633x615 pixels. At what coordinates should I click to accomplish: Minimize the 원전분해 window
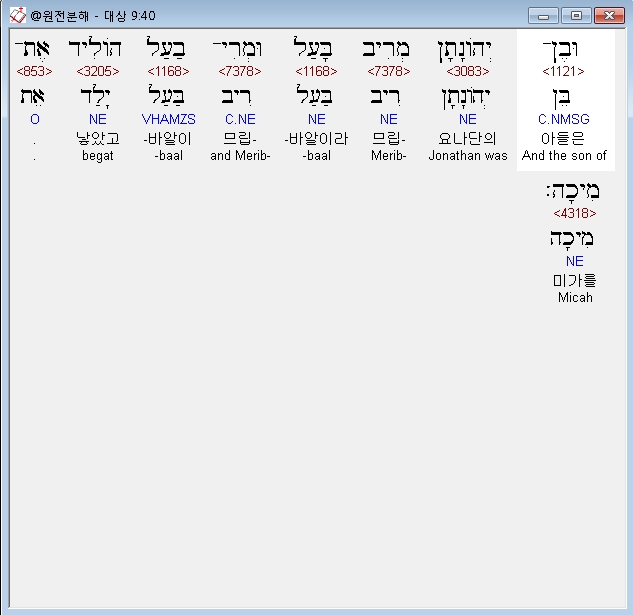pos(543,16)
